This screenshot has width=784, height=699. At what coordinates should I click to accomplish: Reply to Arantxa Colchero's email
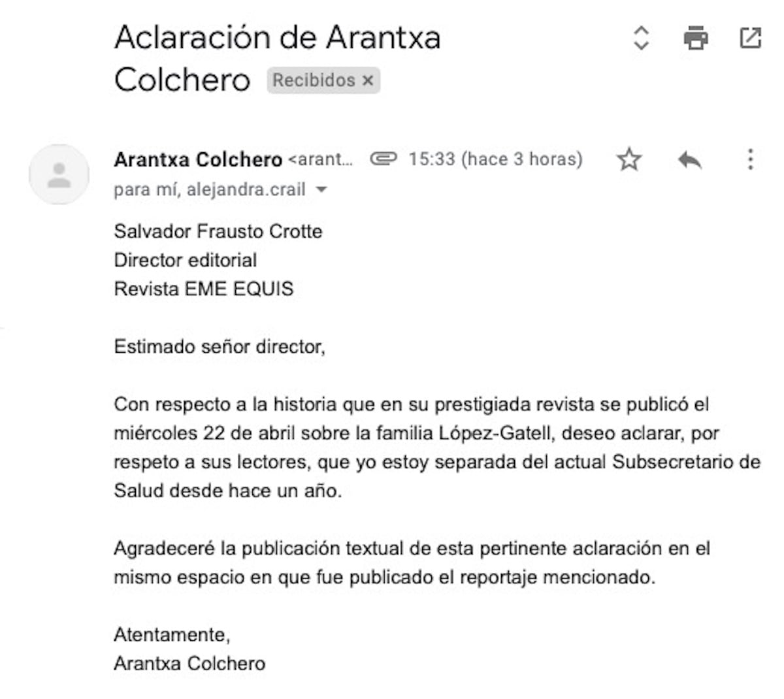(689, 158)
